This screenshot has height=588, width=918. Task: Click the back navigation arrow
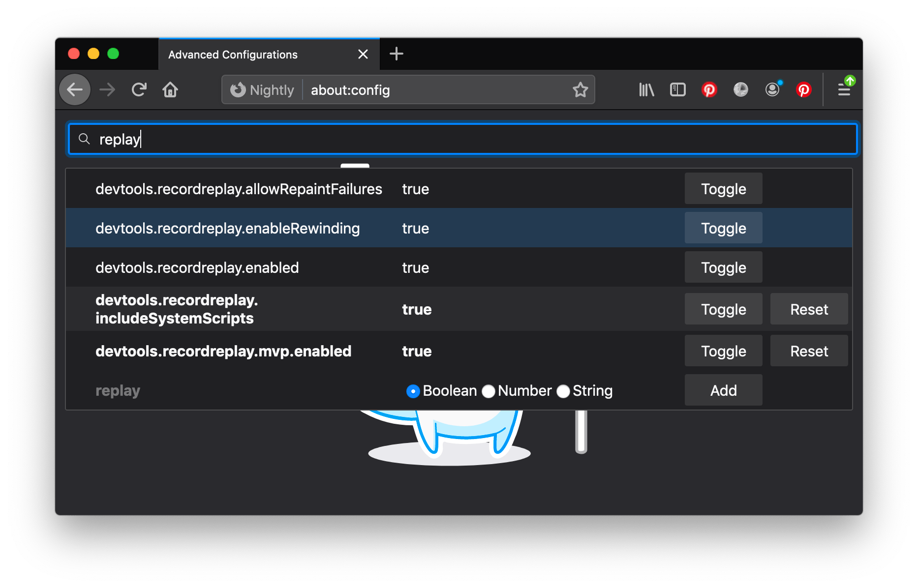pyautogui.click(x=74, y=89)
